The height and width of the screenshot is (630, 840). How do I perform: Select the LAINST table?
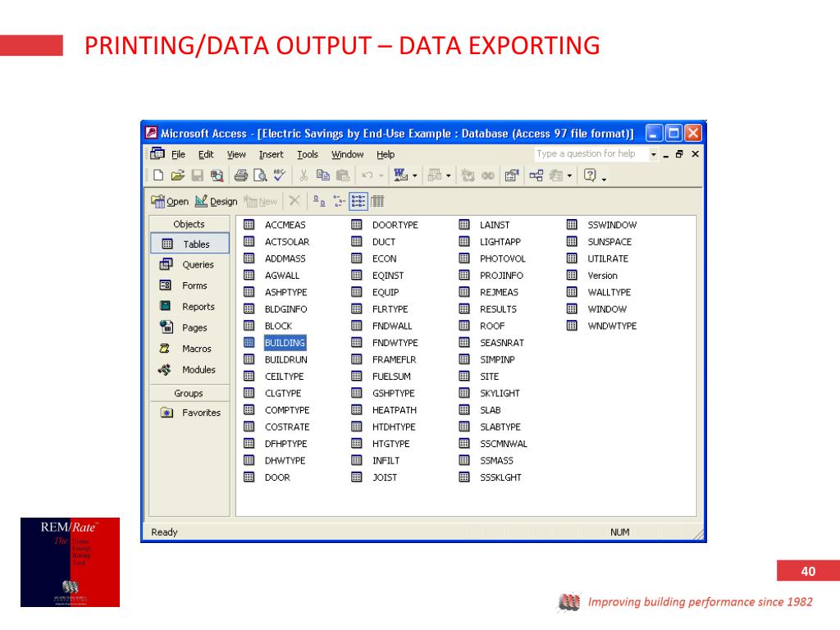point(495,225)
